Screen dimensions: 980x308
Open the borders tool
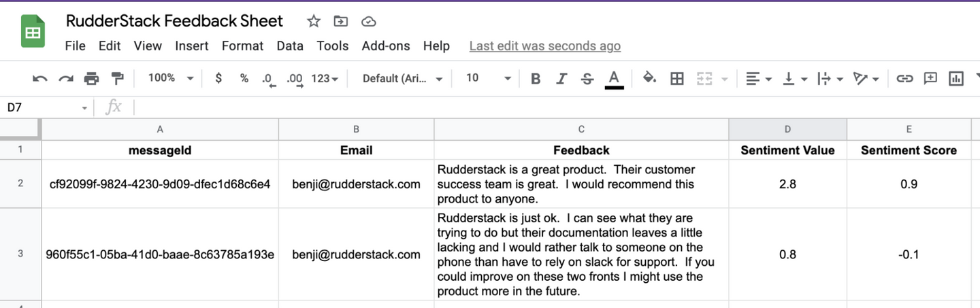(x=676, y=79)
